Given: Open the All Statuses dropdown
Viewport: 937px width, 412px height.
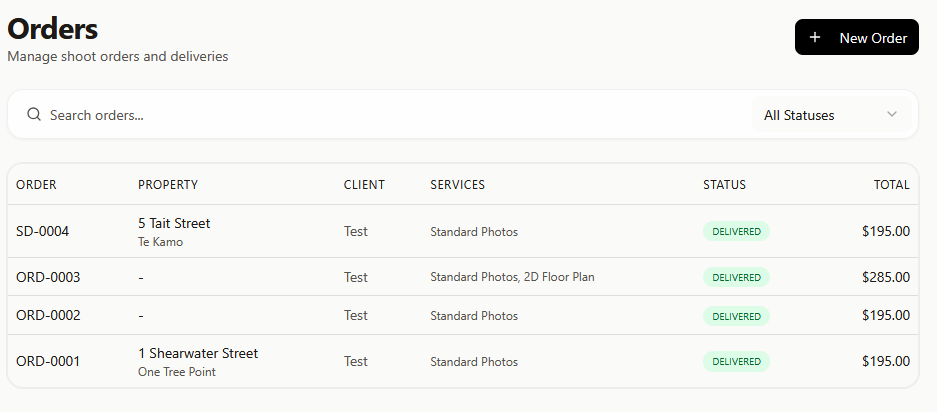Looking at the screenshot, I should [832, 115].
